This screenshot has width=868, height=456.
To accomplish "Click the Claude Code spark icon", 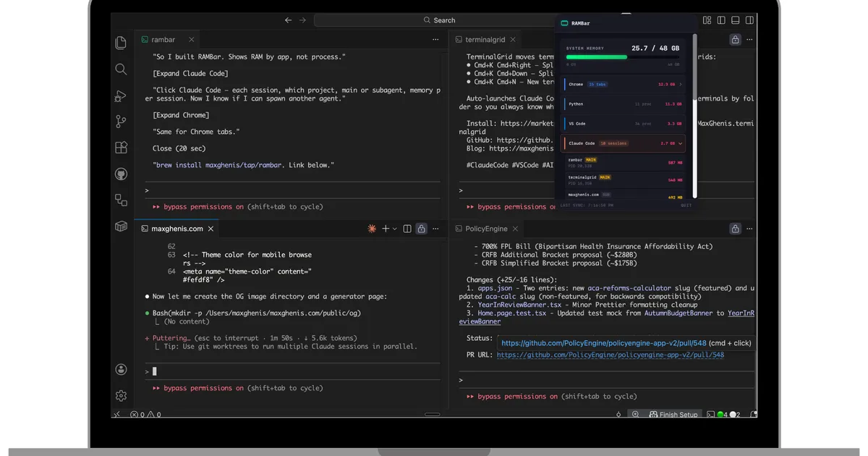I will [372, 229].
